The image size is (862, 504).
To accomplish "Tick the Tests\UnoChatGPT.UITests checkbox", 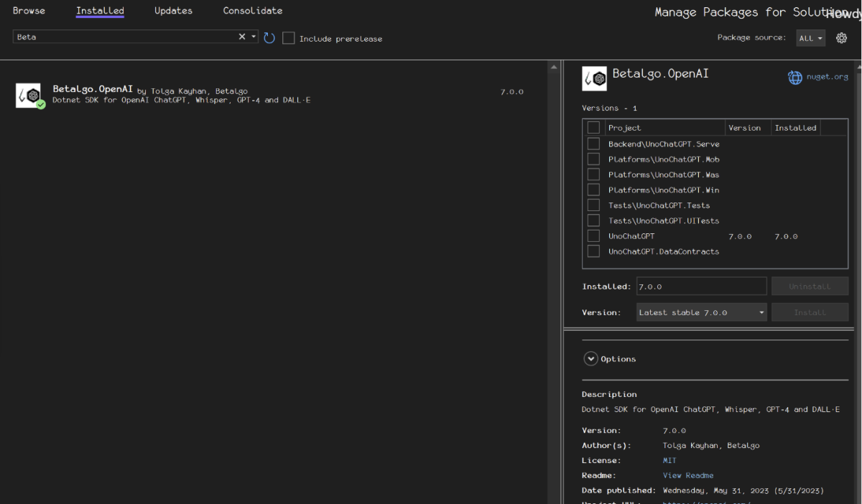I will (593, 220).
